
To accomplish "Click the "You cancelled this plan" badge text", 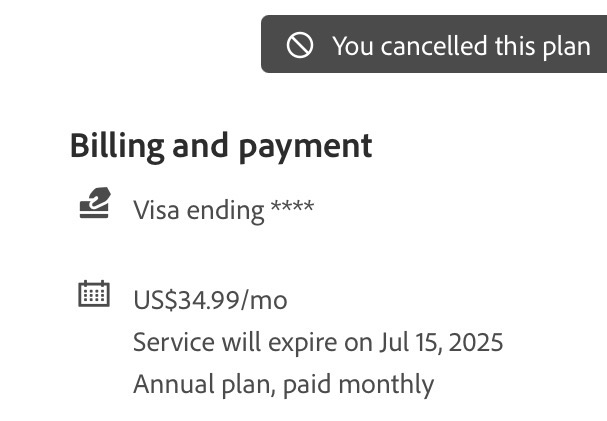I will [x=461, y=46].
